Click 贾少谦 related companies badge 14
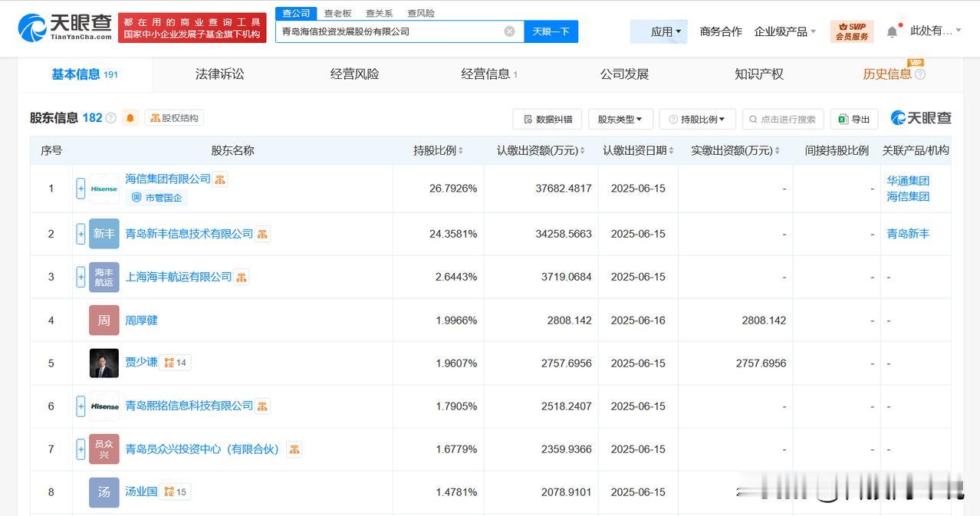Screen dimensions: 980x516 (x=176, y=363)
